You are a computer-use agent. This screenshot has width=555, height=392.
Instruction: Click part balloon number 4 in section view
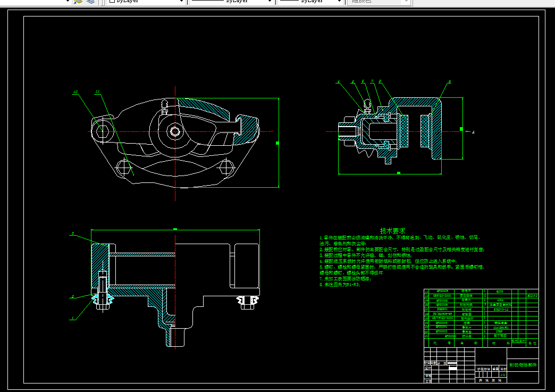click(x=338, y=82)
